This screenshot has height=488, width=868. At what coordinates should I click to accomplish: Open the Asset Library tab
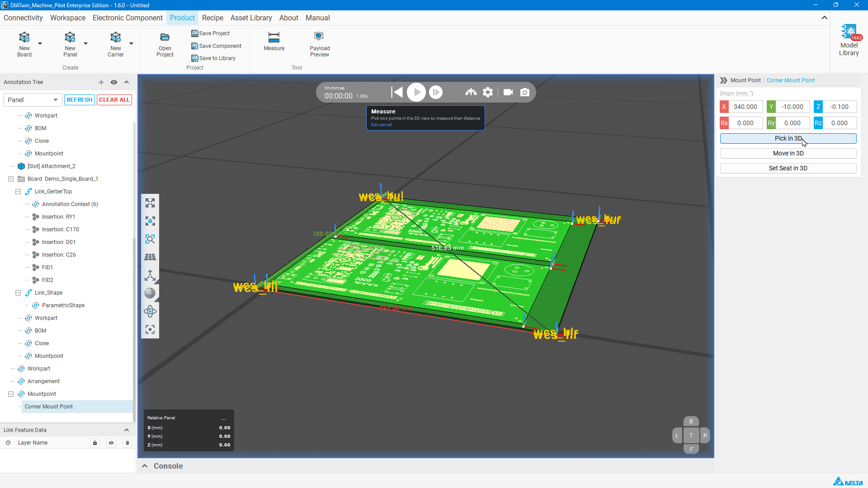pyautogui.click(x=251, y=18)
